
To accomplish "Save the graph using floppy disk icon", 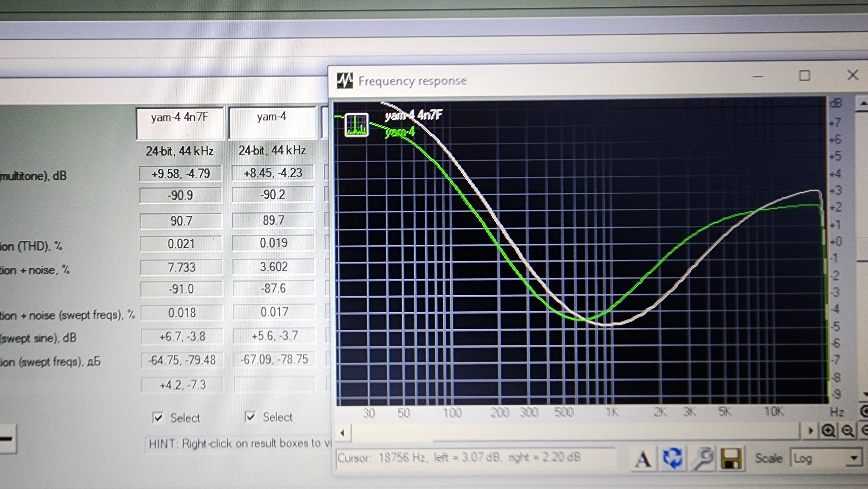I will point(732,459).
